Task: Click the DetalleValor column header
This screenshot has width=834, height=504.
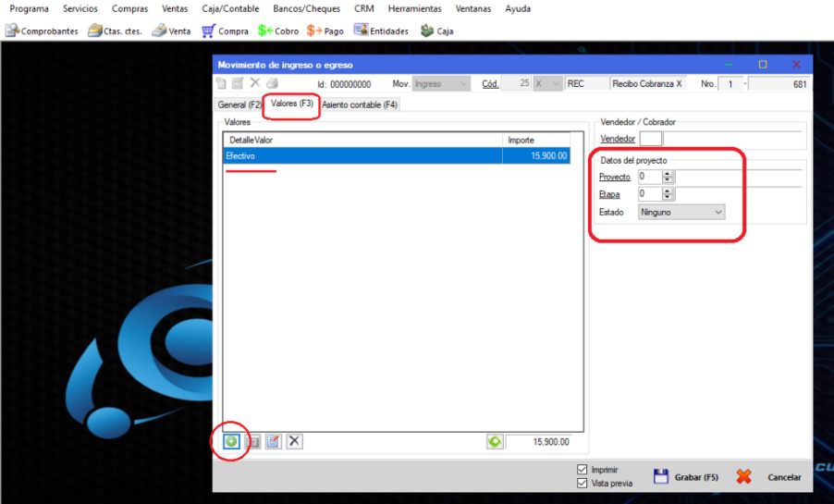Action: click(362, 140)
